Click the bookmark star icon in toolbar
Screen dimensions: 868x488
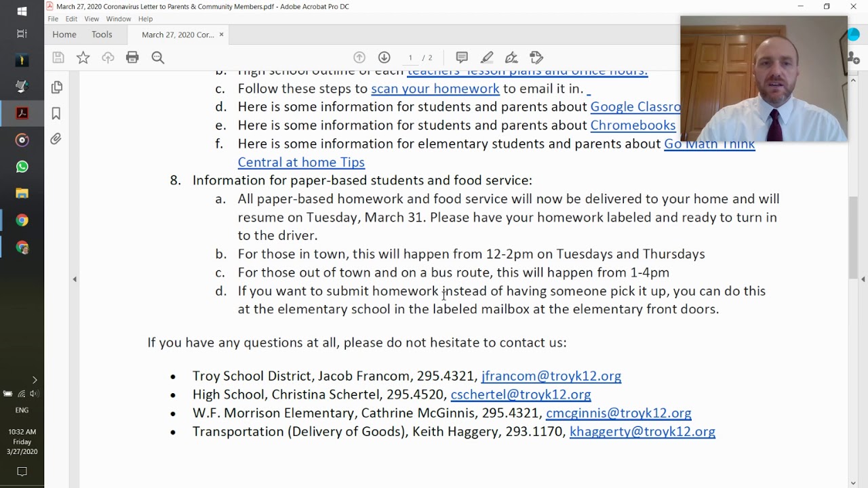point(83,58)
